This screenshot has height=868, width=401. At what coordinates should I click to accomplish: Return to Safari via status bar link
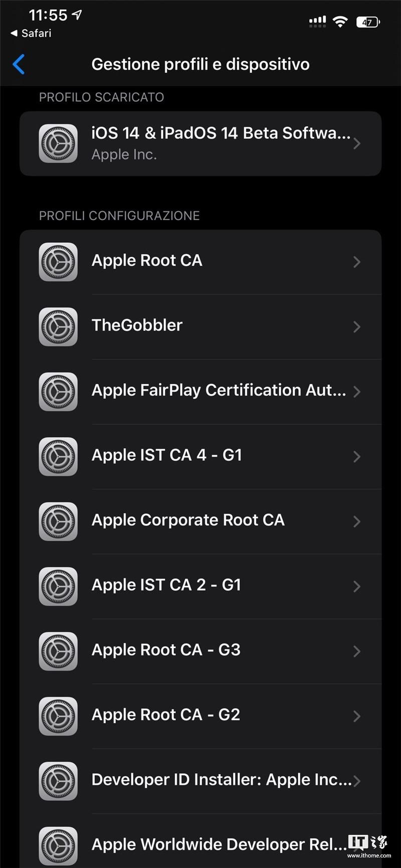tap(31, 33)
